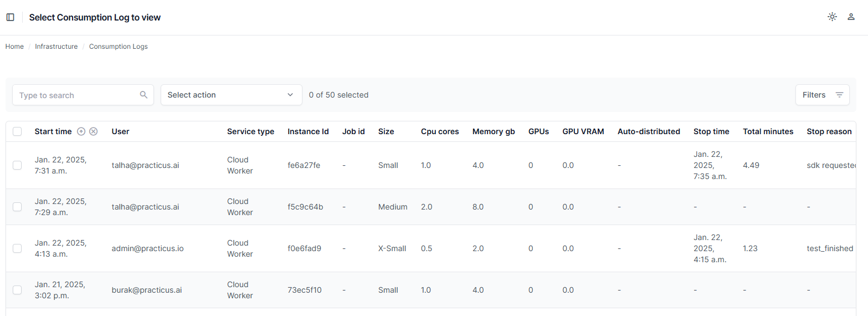868x316 pixels.
Task: Click the Consumption Logs breadcrumb
Action: click(118, 47)
